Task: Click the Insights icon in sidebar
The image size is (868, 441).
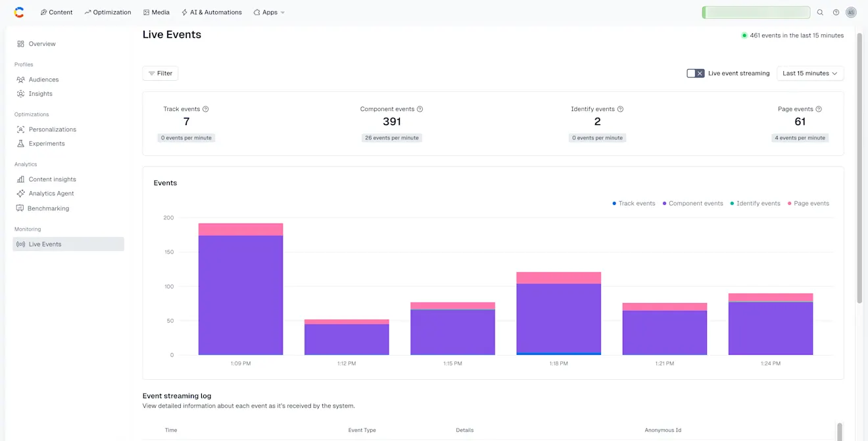Action: point(20,94)
